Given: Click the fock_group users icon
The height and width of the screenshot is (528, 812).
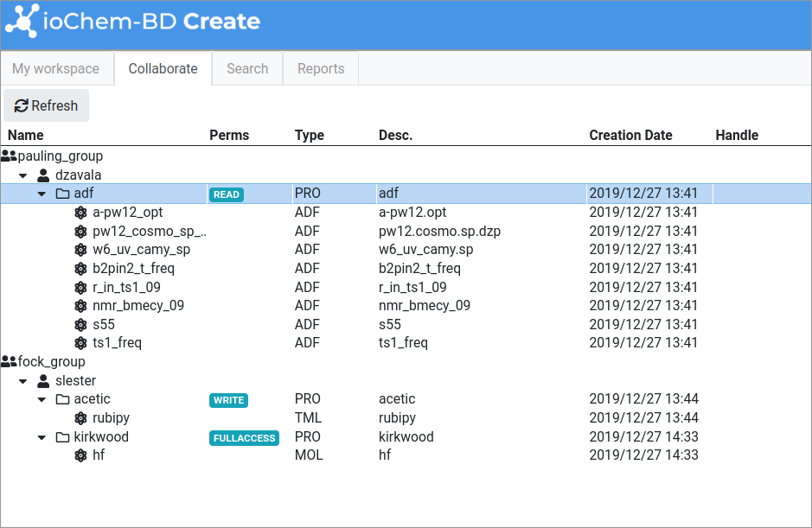Looking at the screenshot, I should [x=9, y=362].
